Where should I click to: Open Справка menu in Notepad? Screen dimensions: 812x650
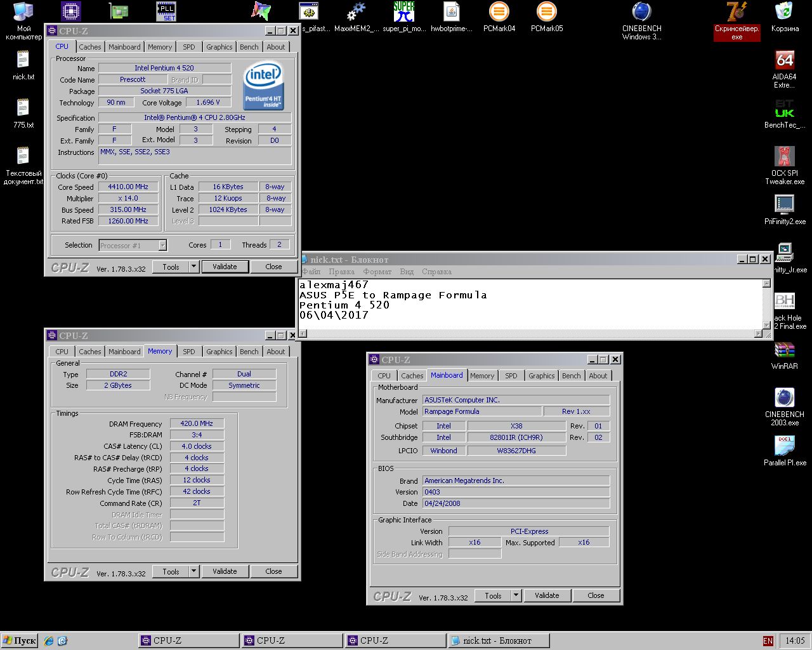pyautogui.click(x=437, y=272)
